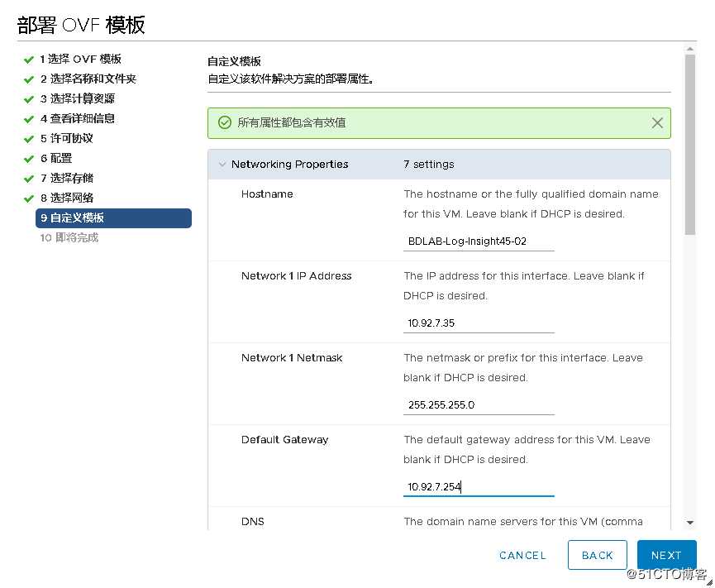The height and width of the screenshot is (588, 715).
Task: Click the Network 1 IP Address field
Action: [x=479, y=323]
